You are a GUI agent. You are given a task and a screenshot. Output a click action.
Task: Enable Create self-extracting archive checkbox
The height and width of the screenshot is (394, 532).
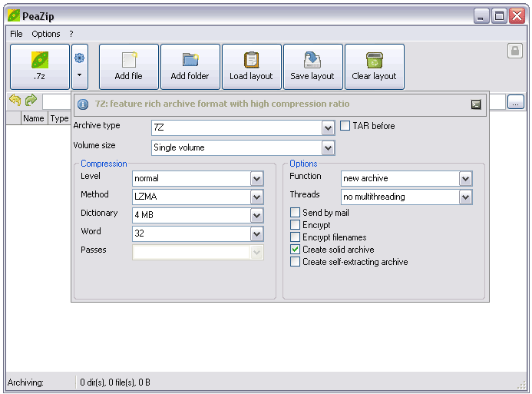(x=295, y=262)
